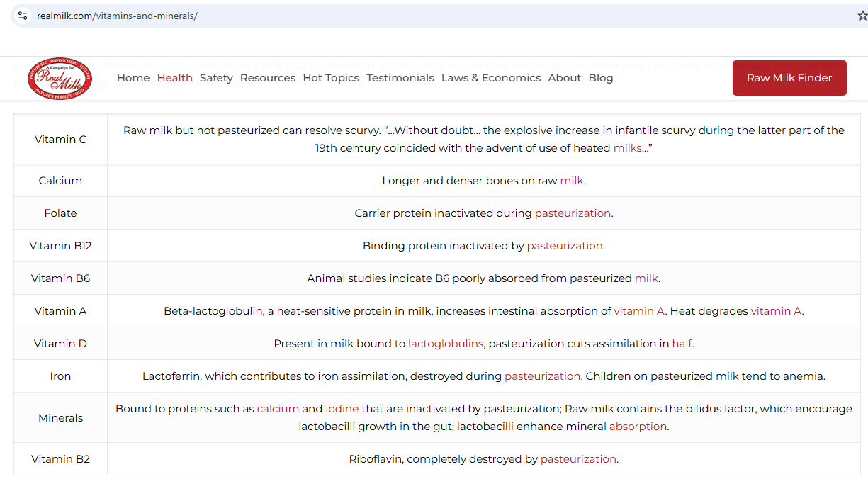The image size is (868, 484).
Task: Click 'Beta-lactoglobulin, a heat-sensitive protein' text
Action: pos(278,311)
